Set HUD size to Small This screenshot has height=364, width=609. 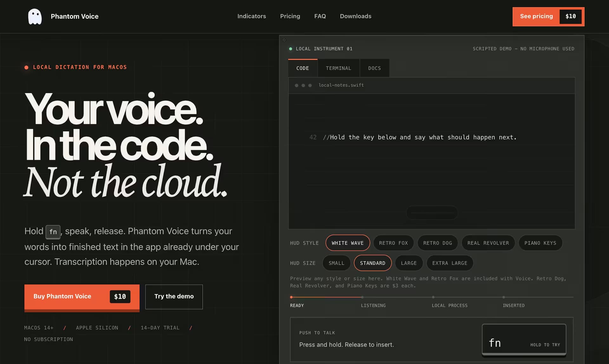point(336,263)
